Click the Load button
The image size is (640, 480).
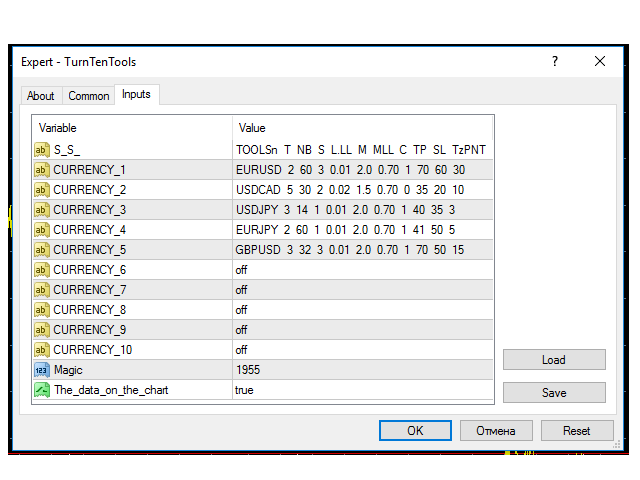pos(554,360)
